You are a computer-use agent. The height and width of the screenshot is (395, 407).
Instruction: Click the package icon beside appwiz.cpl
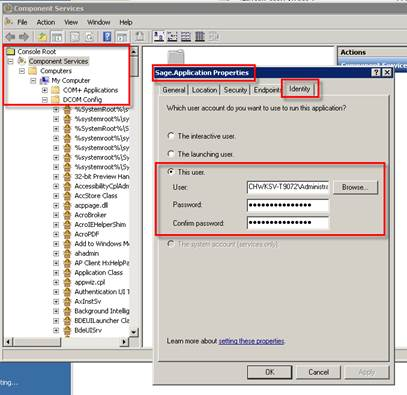point(67,282)
